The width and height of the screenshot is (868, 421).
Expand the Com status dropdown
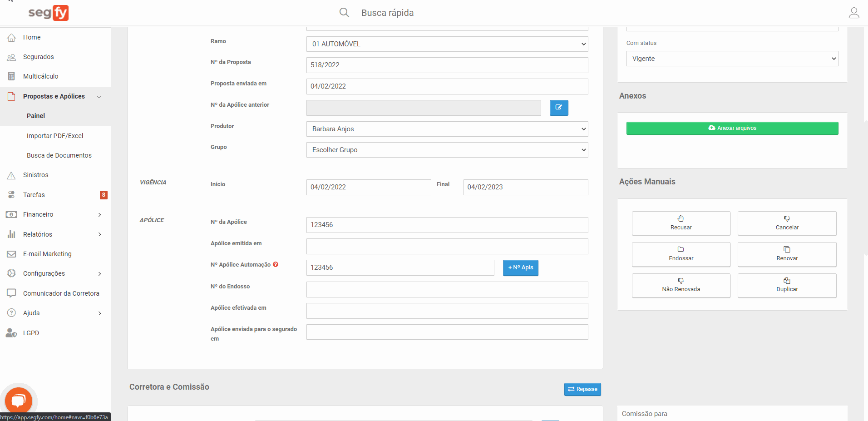pos(732,59)
